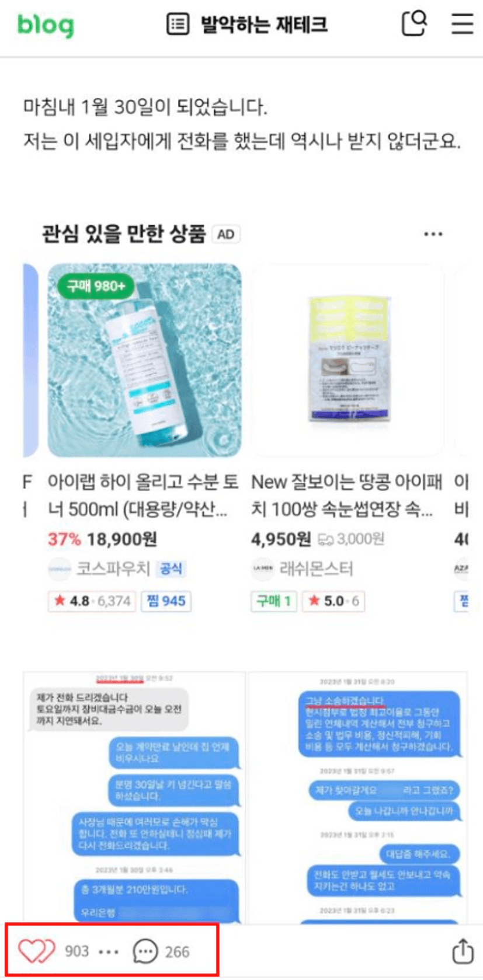Open the comments speech bubble icon
Screen dimensions: 483x980
145,951
